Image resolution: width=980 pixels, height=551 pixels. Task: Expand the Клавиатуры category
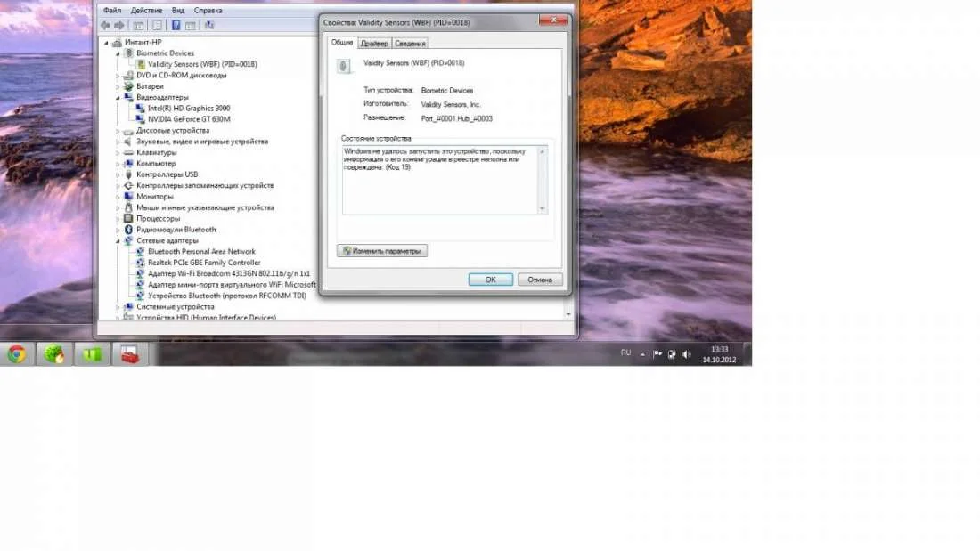118,153
